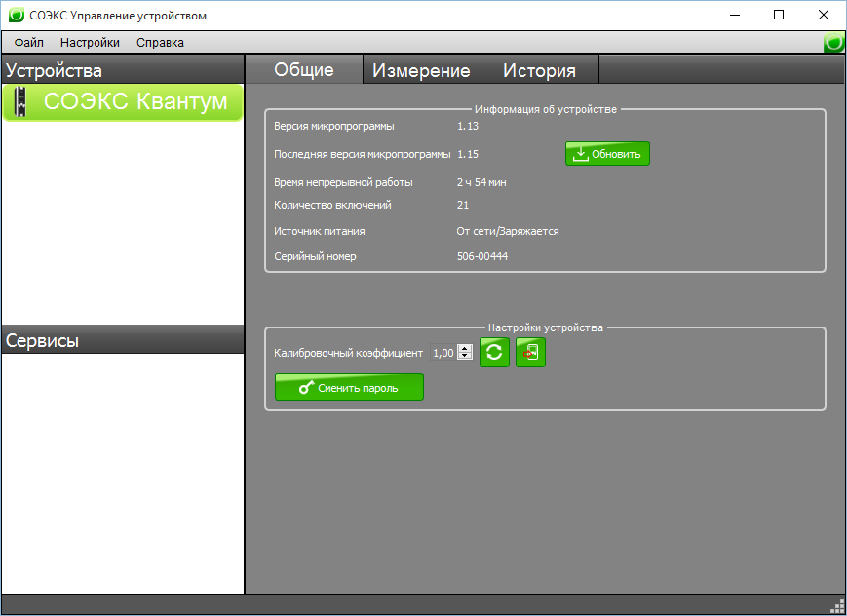Click the write-to-device icon beside the refresh button
The width and height of the screenshot is (847, 616).
pyautogui.click(x=530, y=352)
